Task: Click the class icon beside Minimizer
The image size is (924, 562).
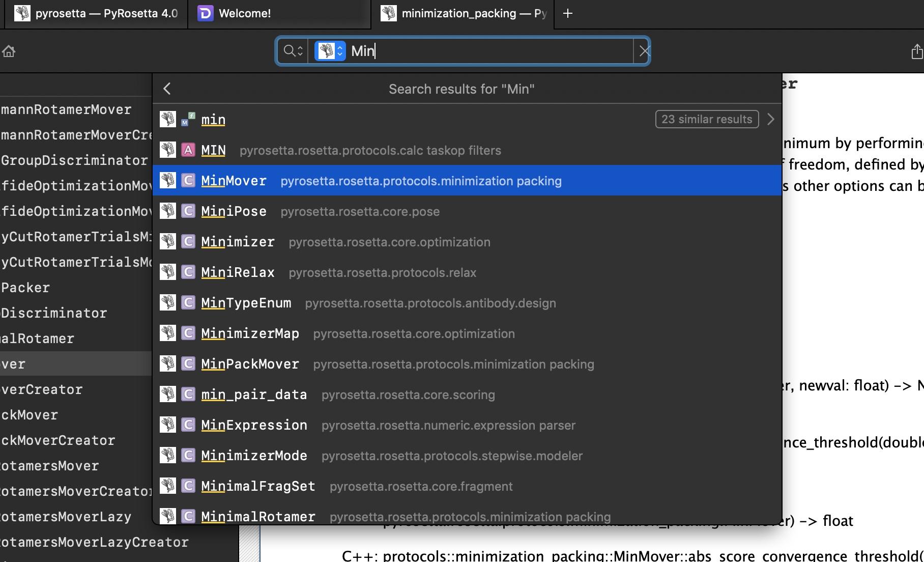Action: (188, 242)
